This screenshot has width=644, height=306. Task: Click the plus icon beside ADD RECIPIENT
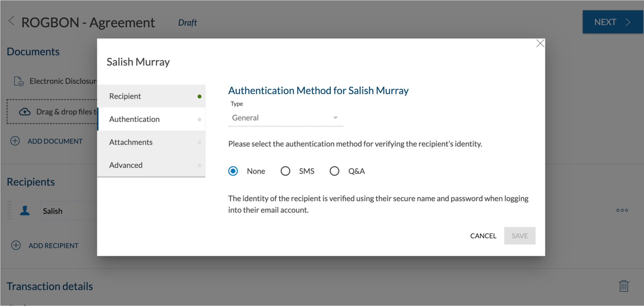pos(16,245)
